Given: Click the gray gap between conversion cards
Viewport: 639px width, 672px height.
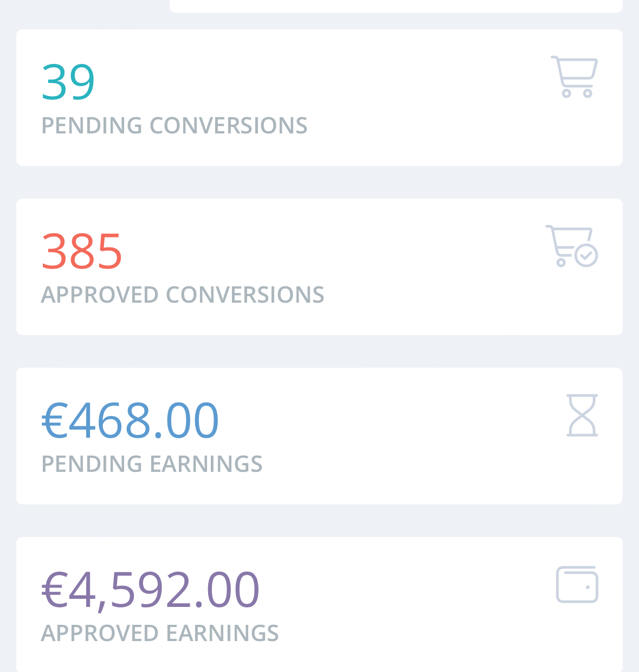Looking at the screenshot, I should tap(319, 182).
